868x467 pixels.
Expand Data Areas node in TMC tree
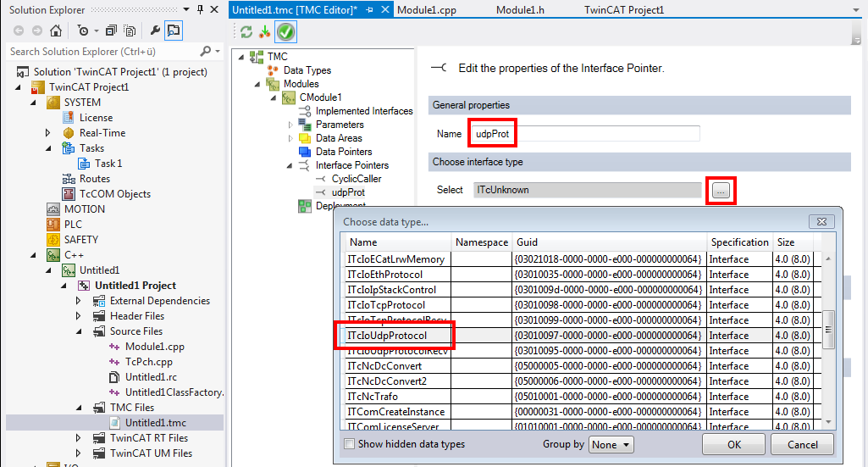[290, 138]
